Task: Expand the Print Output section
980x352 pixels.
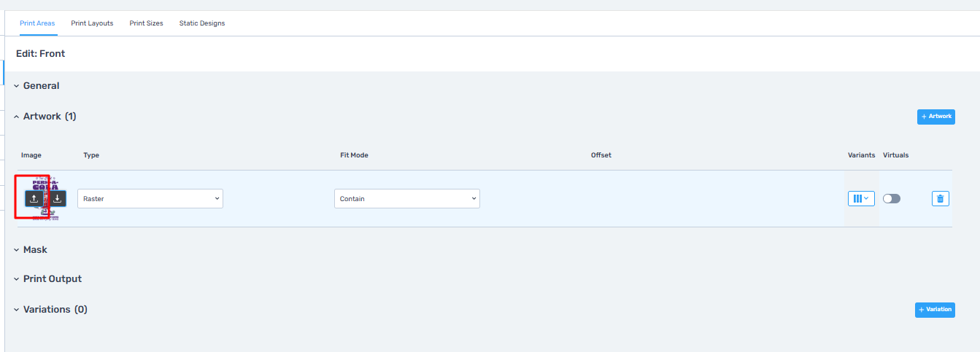Action: (x=52, y=279)
